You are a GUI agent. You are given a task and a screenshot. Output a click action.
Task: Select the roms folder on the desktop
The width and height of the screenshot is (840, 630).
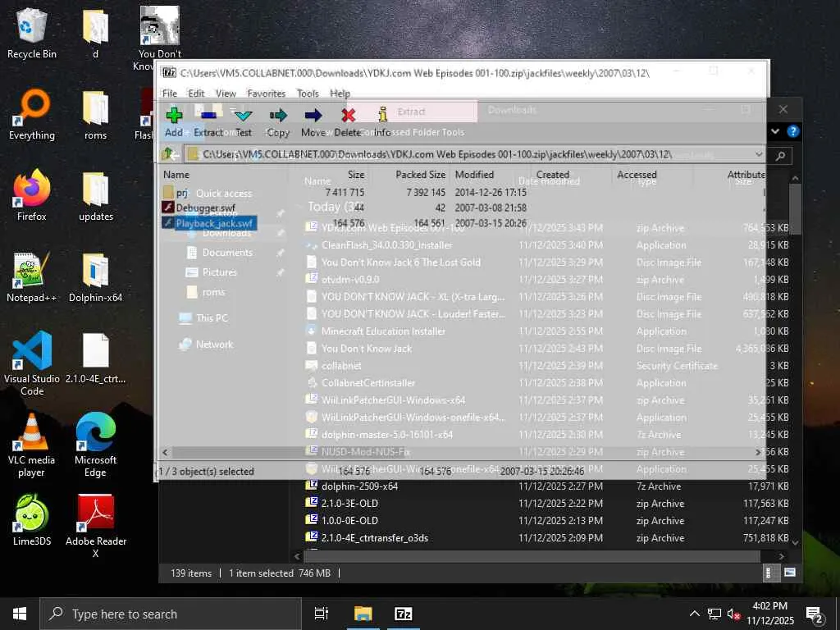[x=95, y=115]
